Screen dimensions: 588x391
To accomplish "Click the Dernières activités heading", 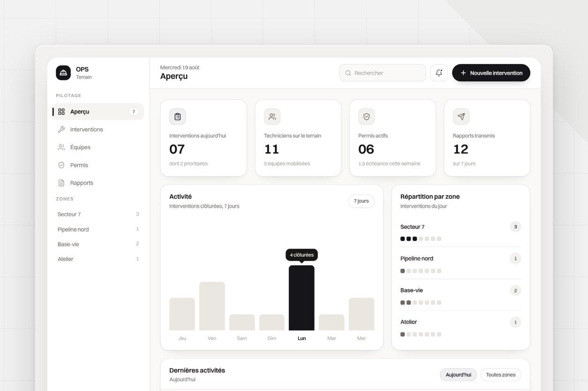I will [x=197, y=370].
